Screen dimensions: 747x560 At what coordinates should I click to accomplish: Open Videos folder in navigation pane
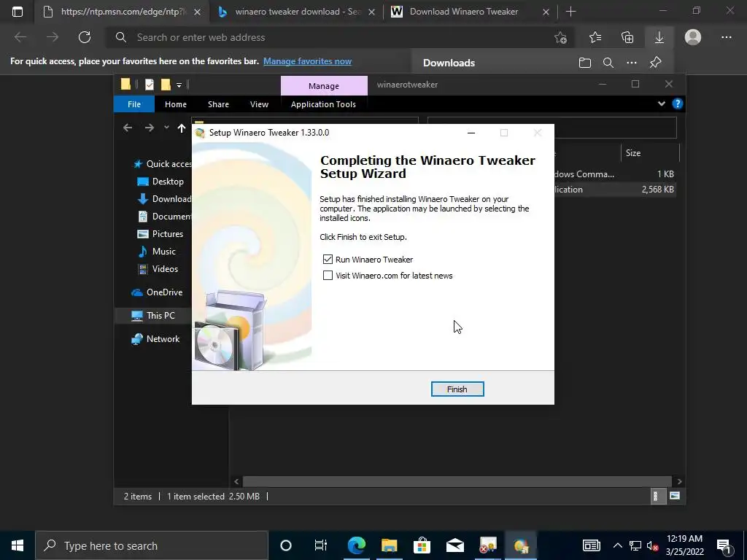coord(158,269)
